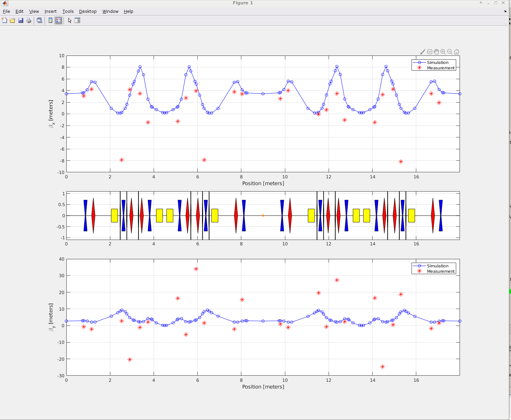Click the small dock arrow at menu bar right
Image resolution: width=511 pixels, height=420 pixels.
pyautogui.click(x=505, y=11)
